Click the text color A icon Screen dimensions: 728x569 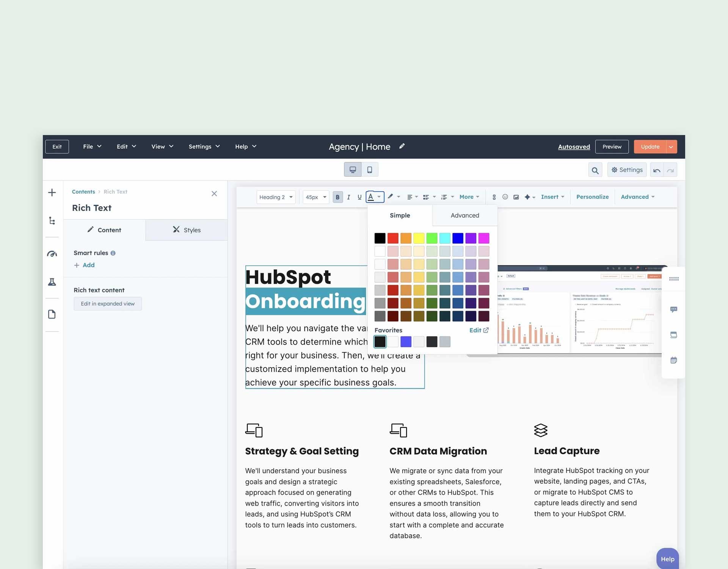pyautogui.click(x=371, y=197)
